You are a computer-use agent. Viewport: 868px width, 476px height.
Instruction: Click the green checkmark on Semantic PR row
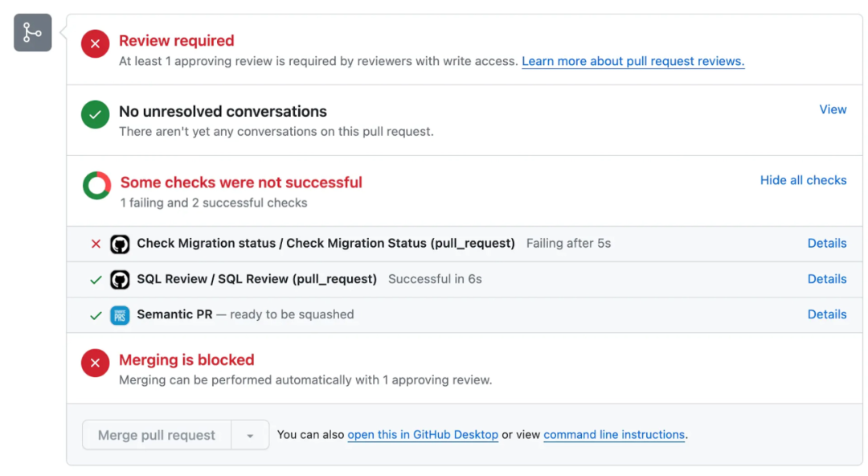96,315
